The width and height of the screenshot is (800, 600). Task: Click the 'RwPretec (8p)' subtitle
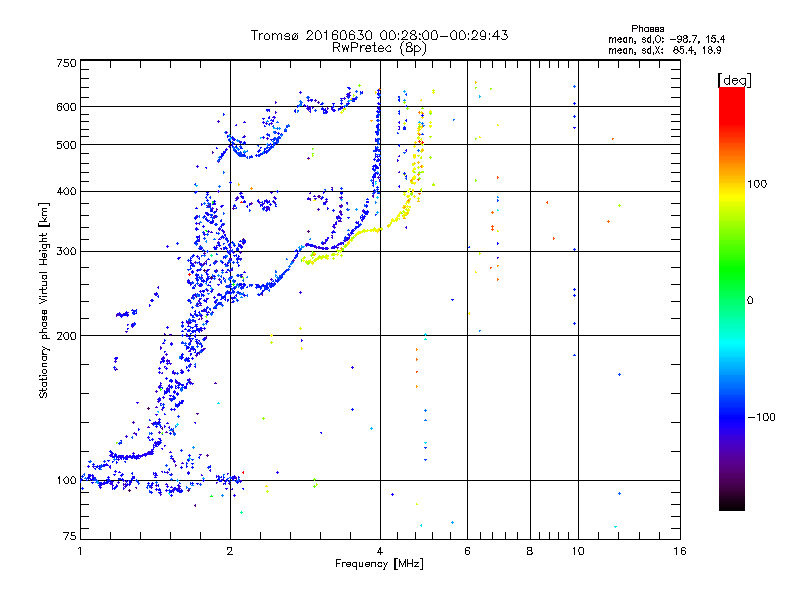(379, 48)
